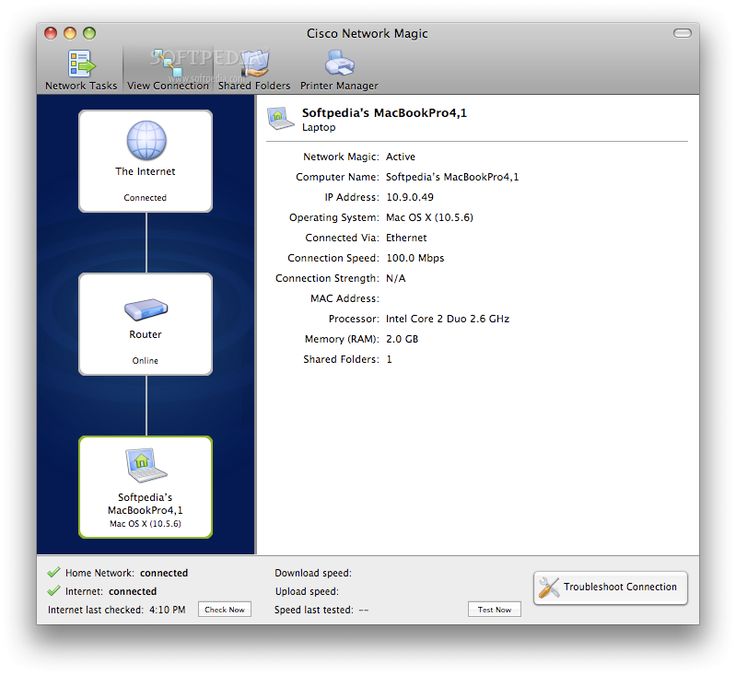Select the Shared Folders count '1'
736x675 pixels.
click(389, 359)
